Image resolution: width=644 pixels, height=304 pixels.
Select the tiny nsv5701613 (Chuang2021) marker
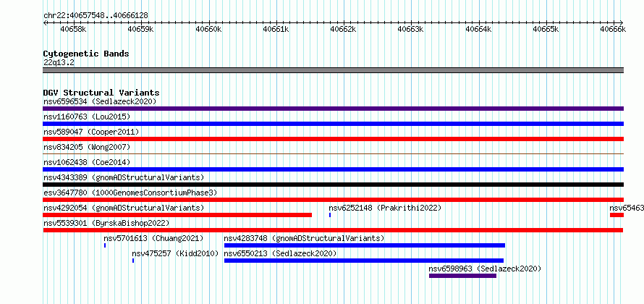105,245
